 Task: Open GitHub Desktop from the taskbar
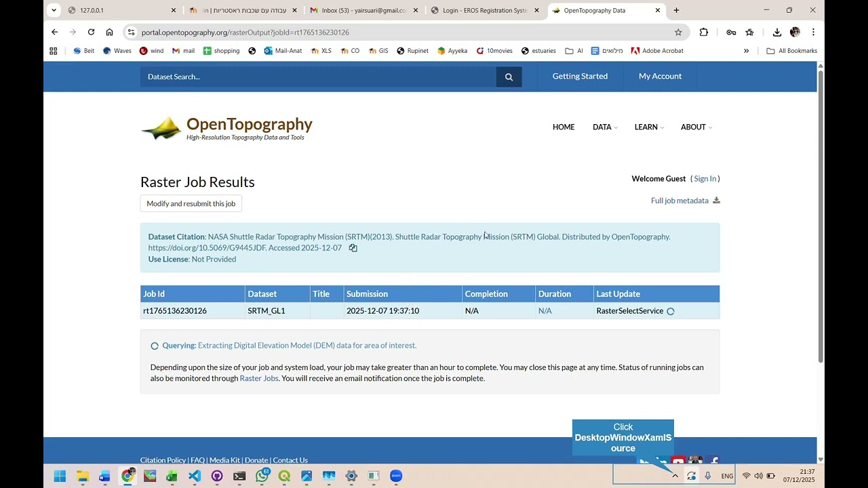click(217, 476)
